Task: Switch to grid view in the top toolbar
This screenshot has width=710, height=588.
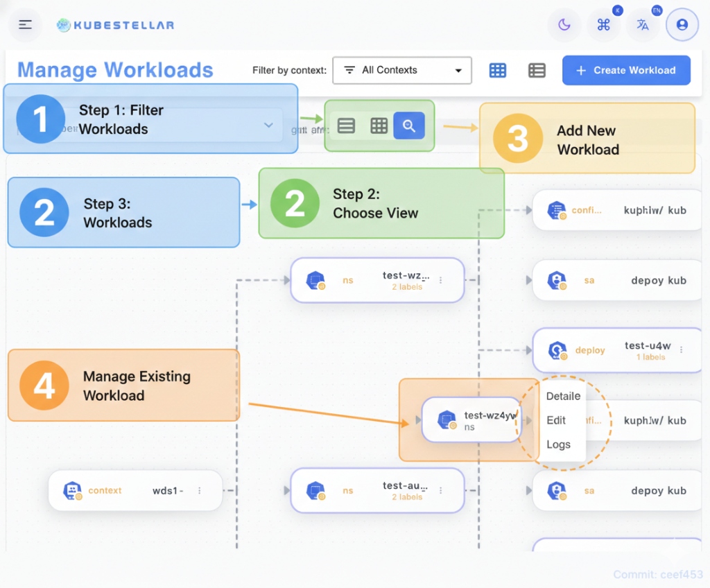Action: [497, 70]
